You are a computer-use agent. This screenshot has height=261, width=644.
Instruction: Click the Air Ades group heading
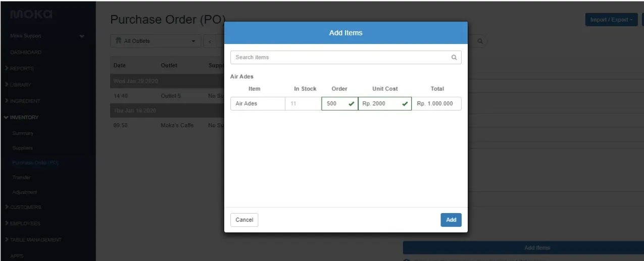[x=241, y=77]
